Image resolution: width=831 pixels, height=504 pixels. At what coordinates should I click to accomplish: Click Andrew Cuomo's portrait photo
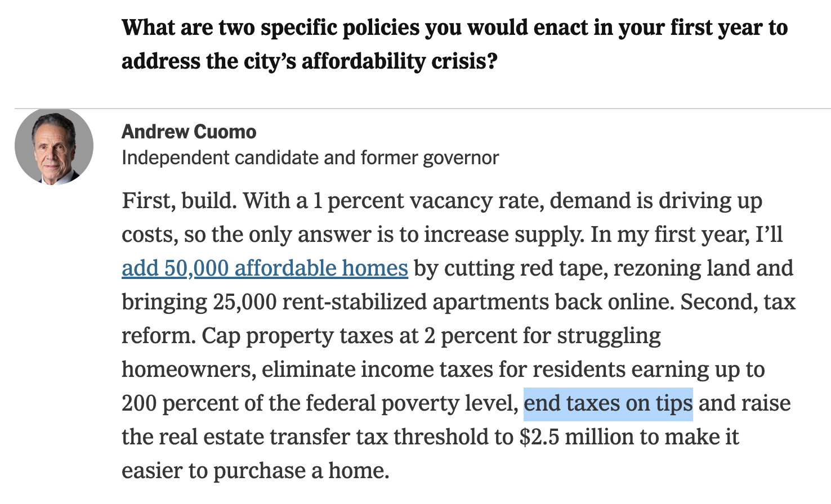click(x=54, y=146)
